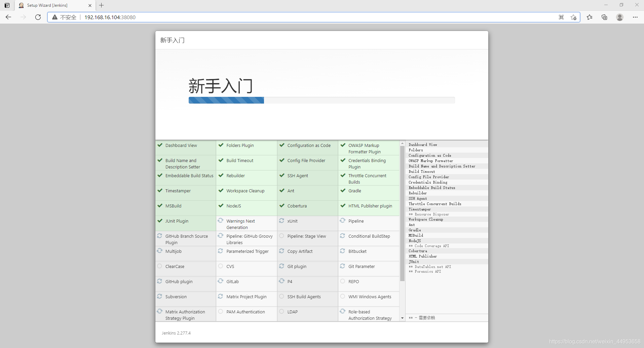644x348 pixels.
Task: Click the OWASP Markup Formatter Plugin cell text
Action: click(365, 149)
